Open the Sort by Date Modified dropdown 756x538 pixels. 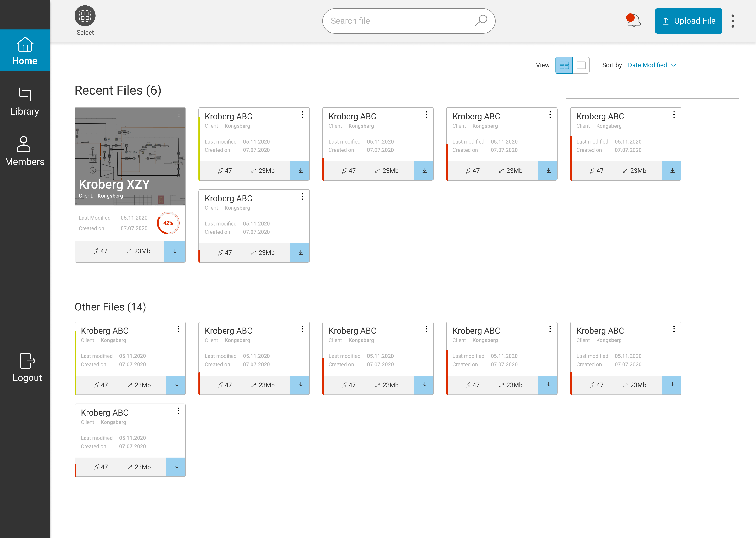[x=652, y=65]
